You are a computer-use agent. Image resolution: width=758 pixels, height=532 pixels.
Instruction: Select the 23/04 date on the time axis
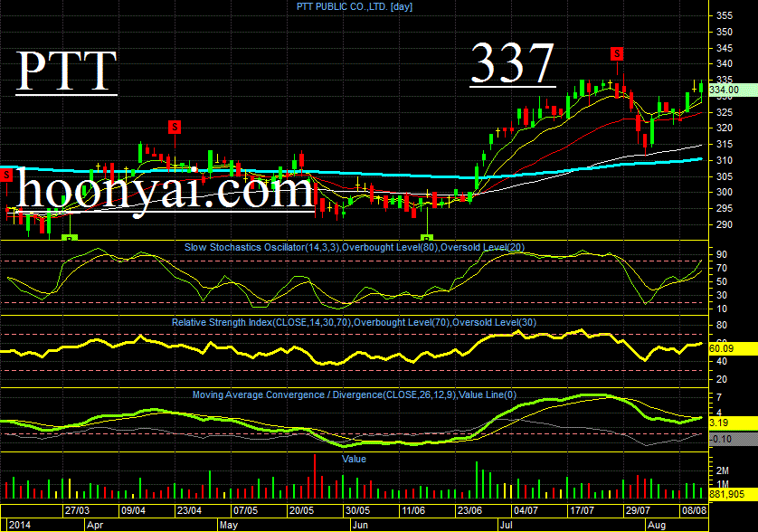pyautogui.click(x=189, y=510)
